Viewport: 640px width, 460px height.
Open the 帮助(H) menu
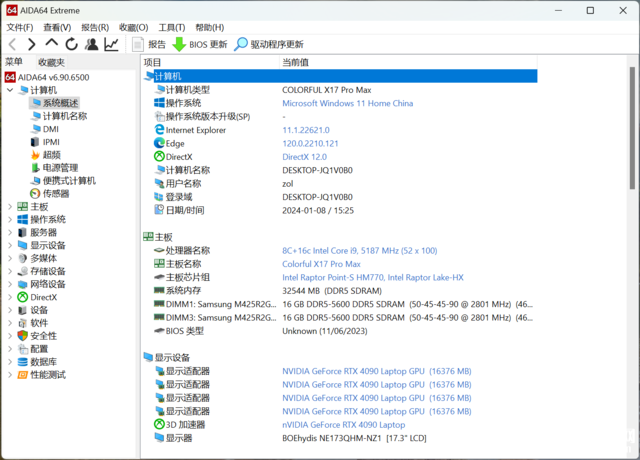click(210, 27)
